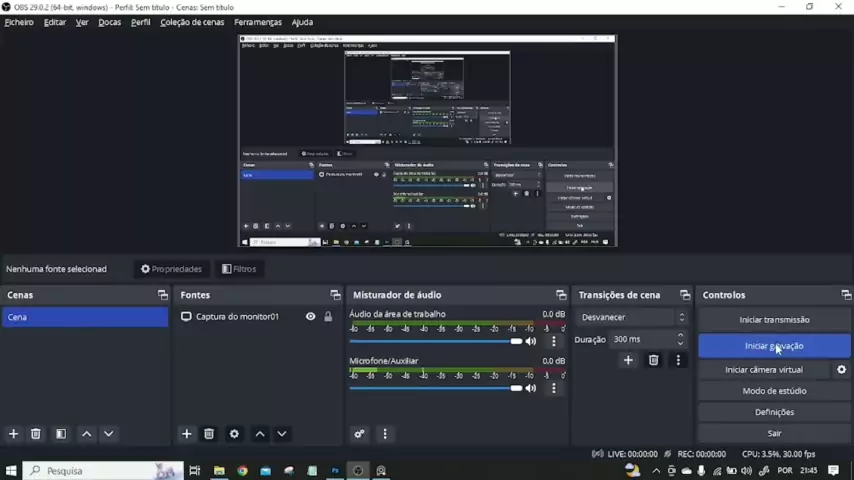The image size is (854, 480).
Task: Open scene filters icon in Cenas panel
Action: [x=61, y=434]
